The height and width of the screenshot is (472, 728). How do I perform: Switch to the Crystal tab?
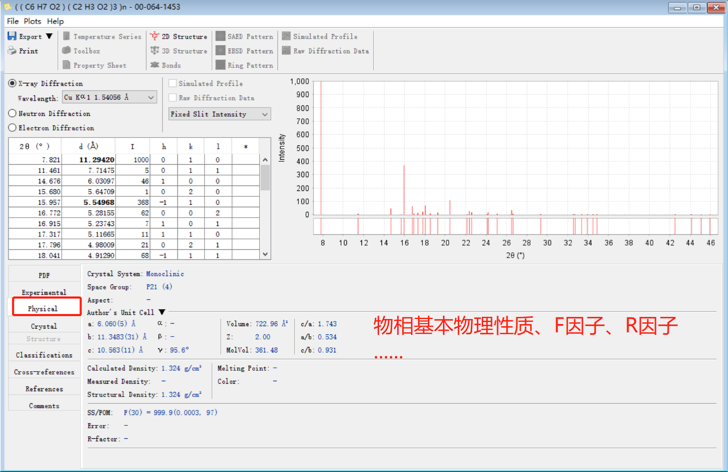point(43,326)
